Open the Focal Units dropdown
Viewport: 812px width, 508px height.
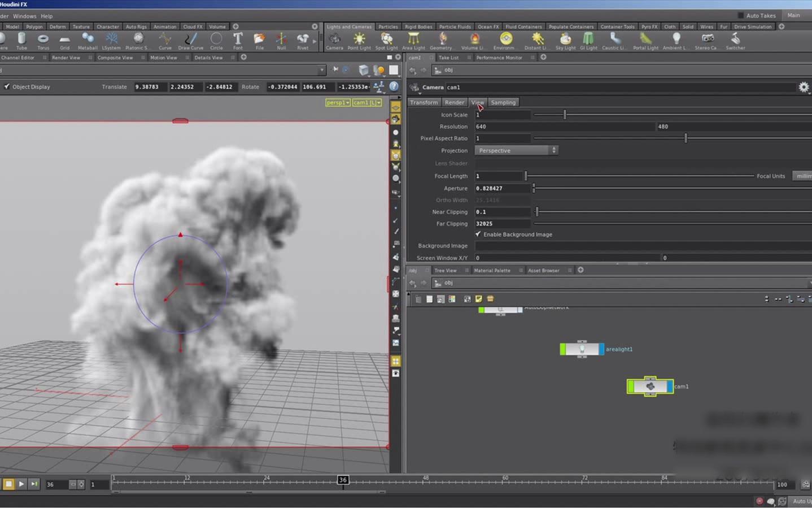pos(802,176)
